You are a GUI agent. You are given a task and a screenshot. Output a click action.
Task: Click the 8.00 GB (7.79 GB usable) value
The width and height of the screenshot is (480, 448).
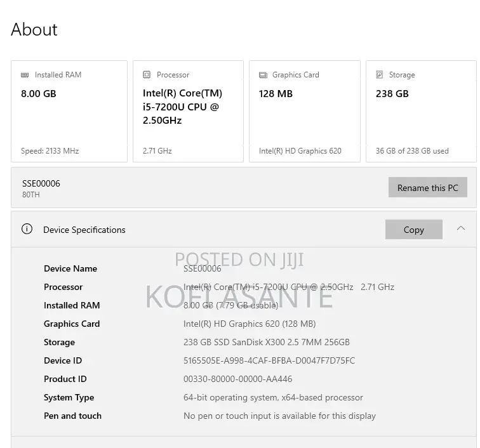(231, 305)
